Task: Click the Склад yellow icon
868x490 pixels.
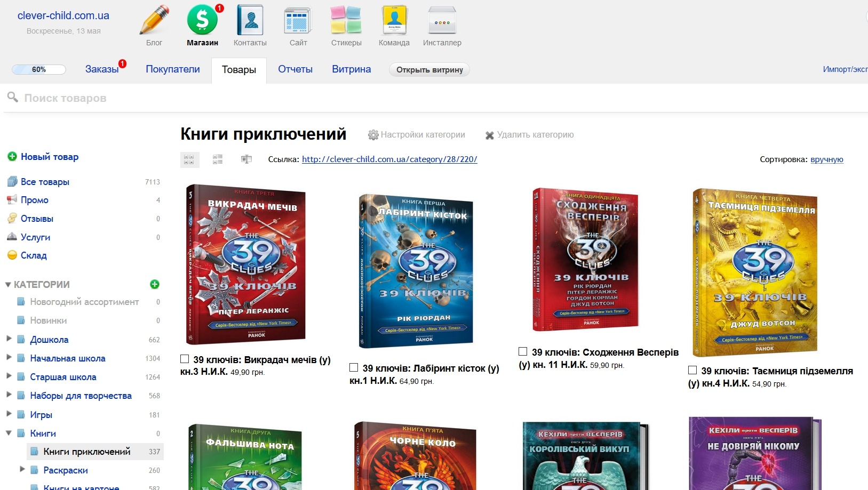Action: [12, 255]
